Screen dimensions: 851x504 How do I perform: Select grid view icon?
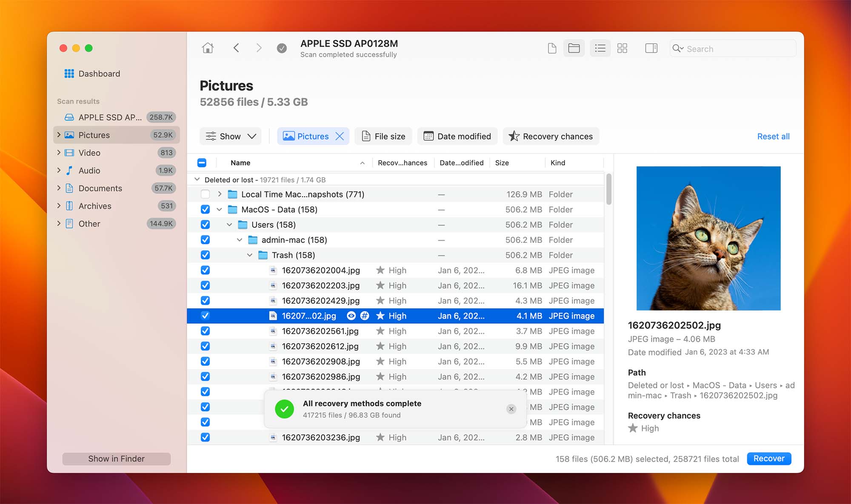point(622,48)
